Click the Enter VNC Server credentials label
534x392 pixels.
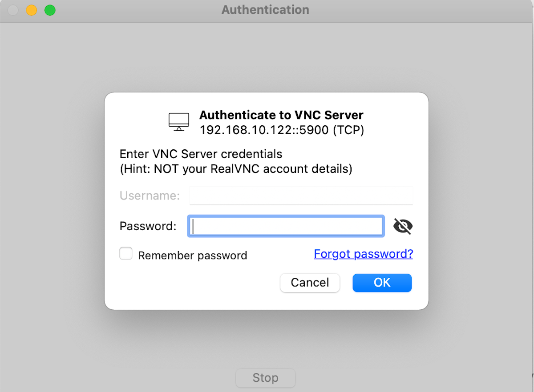click(x=200, y=154)
